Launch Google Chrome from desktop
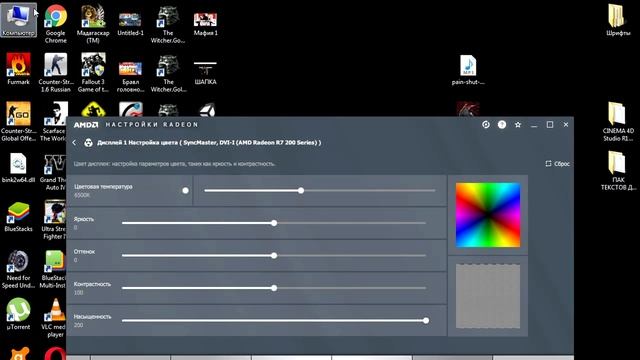 coord(56,23)
